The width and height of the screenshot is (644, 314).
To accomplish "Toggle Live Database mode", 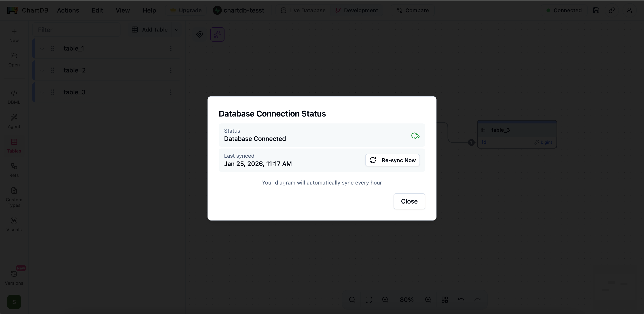I will coord(303,10).
